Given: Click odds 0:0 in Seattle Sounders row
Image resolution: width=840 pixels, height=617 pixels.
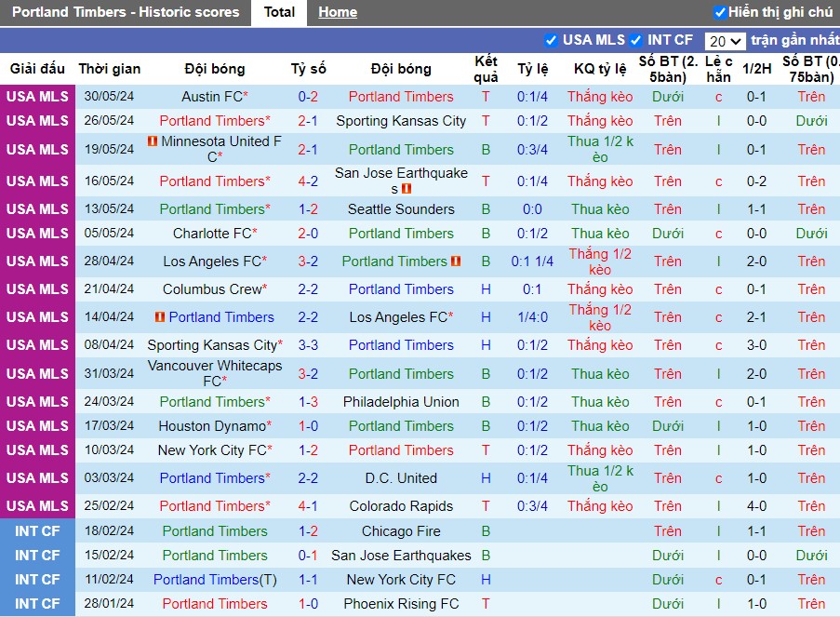Looking at the screenshot, I should pyautogui.click(x=532, y=209).
